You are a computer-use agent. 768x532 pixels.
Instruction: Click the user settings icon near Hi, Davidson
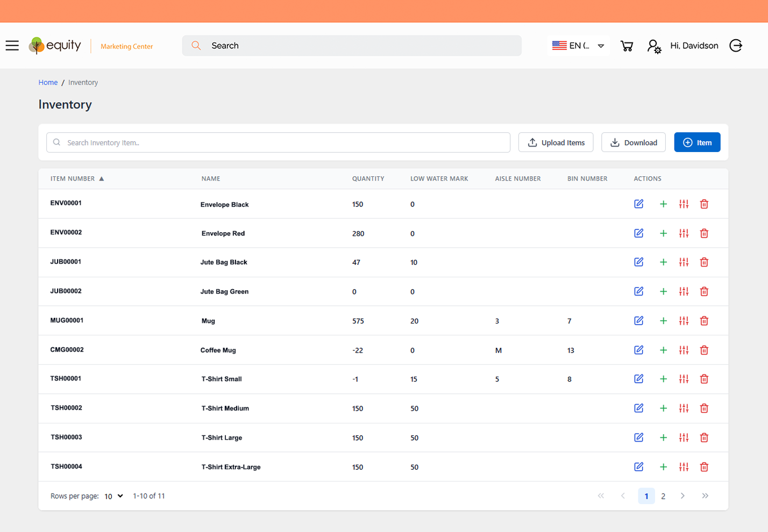(653, 46)
